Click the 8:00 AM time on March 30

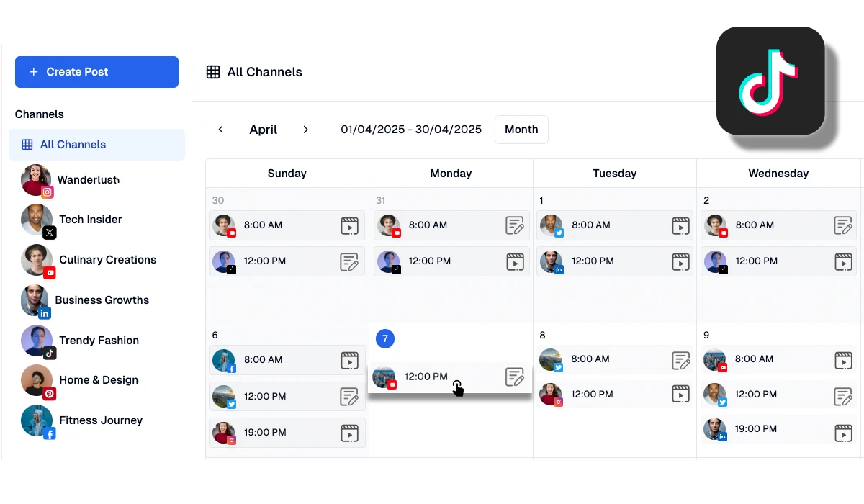264,225
